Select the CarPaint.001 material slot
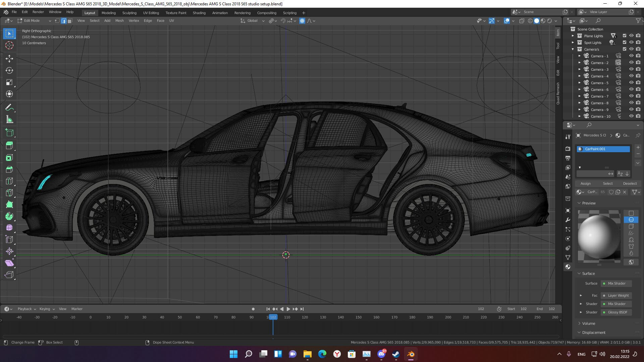Image resolution: width=644 pixels, height=362 pixels. pyautogui.click(x=603, y=149)
